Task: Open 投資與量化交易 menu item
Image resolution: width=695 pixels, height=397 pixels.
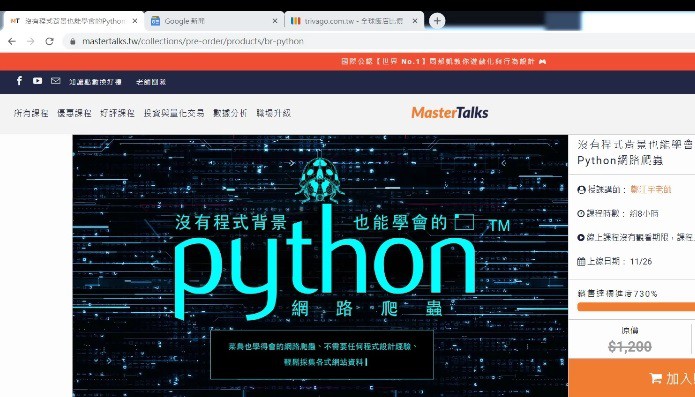Action: [174, 113]
